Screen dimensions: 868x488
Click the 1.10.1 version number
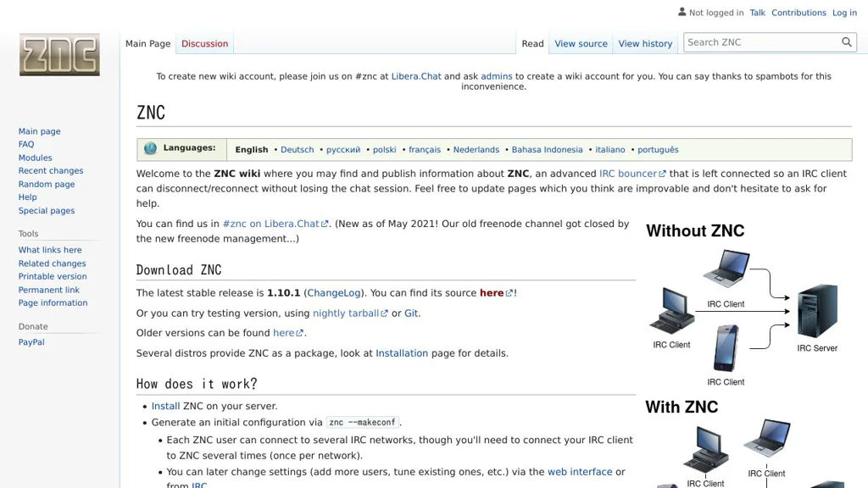283,293
